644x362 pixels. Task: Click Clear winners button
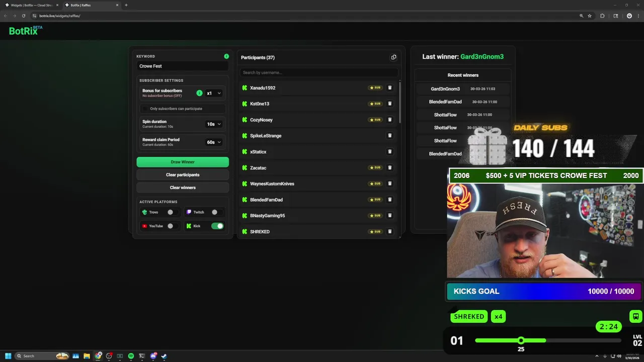(183, 188)
